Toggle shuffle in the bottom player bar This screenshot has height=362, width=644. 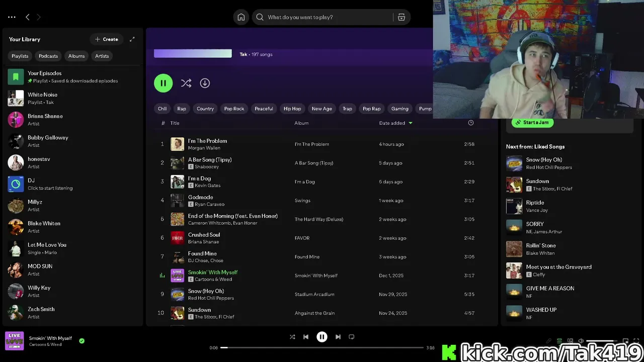click(292, 337)
